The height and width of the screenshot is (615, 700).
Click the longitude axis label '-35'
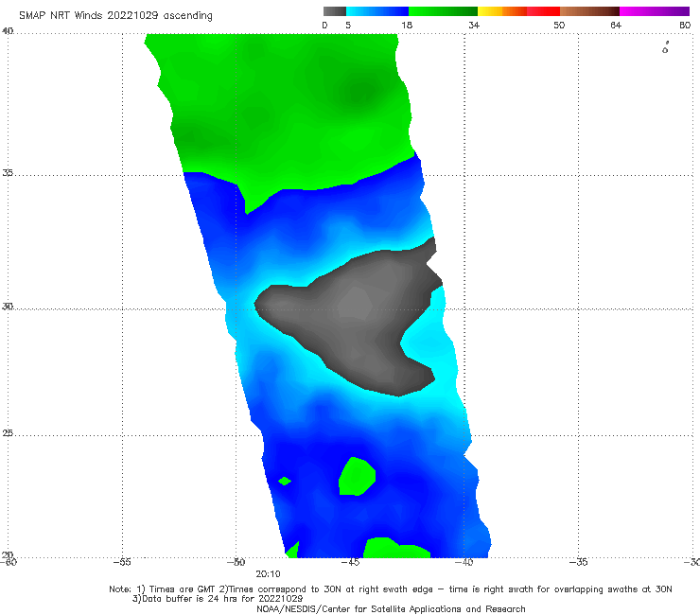(578, 562)
